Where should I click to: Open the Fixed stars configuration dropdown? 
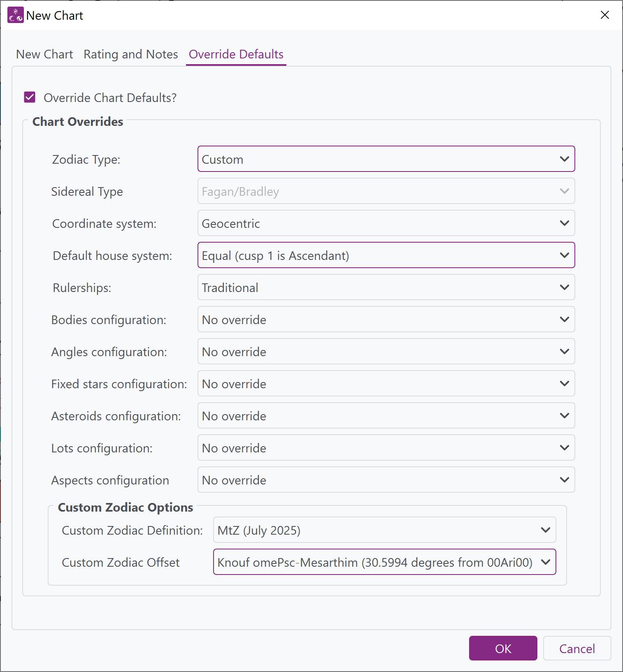pyautogui.click(x=386, y=384)
